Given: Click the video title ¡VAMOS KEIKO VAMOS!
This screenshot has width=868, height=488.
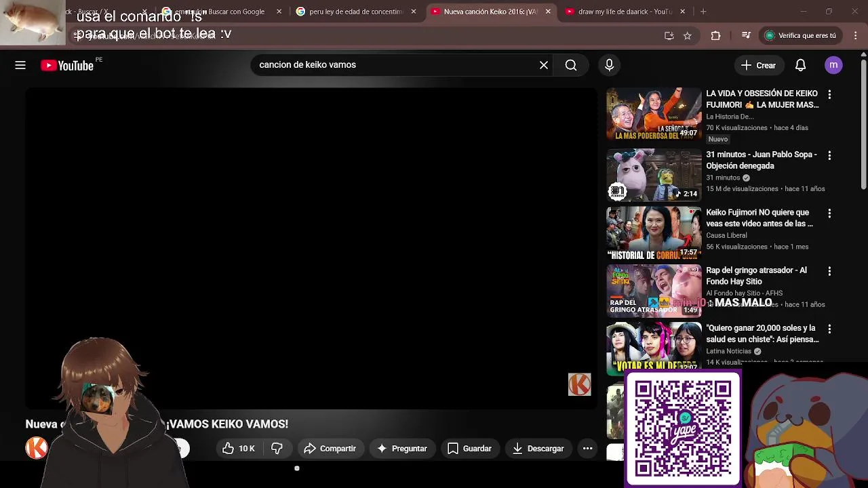Looking at the screenshot, I should click(227, 424).
